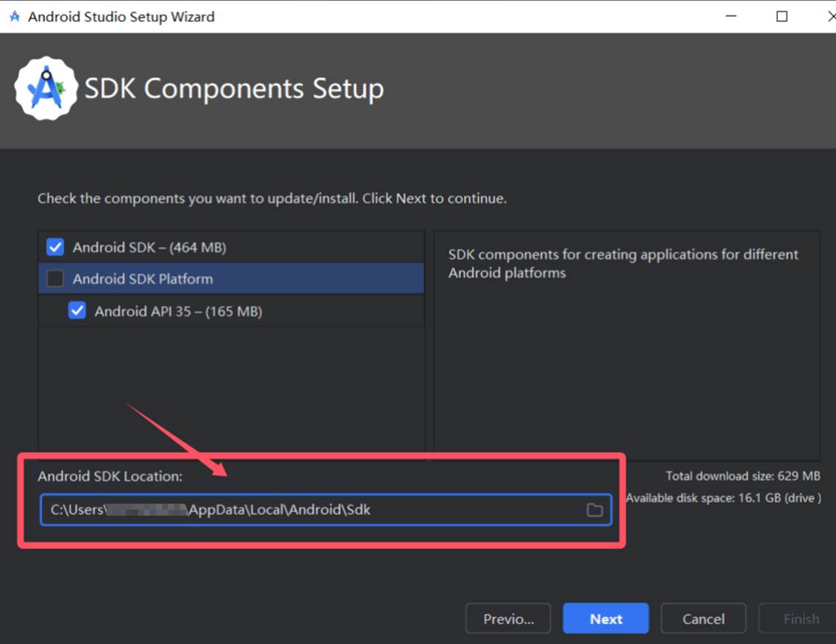Select the Android SDK – (464 MB) row label
The image size is (836, 644).
(x=150, y=247)
